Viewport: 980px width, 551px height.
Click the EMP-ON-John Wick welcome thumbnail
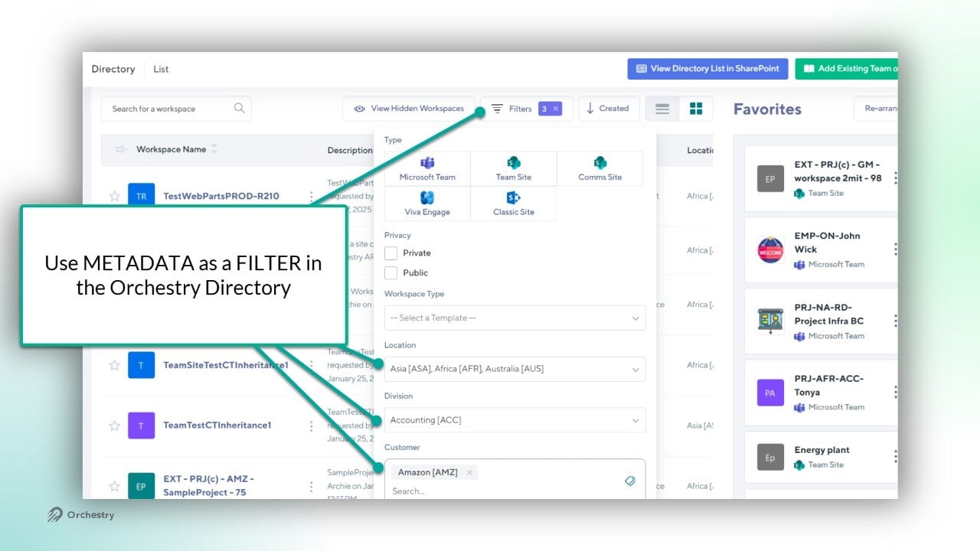770,250
